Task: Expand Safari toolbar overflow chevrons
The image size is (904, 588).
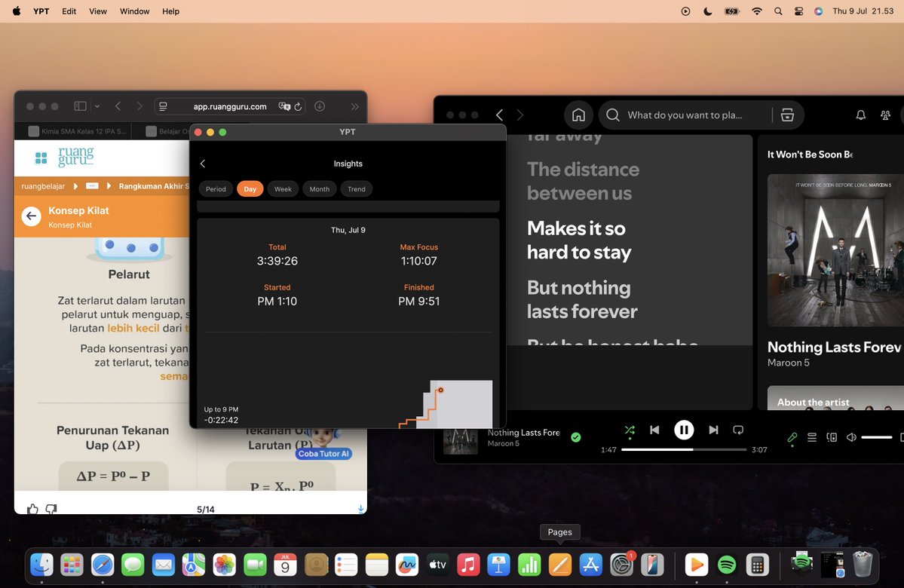Action: pos(354,106)
